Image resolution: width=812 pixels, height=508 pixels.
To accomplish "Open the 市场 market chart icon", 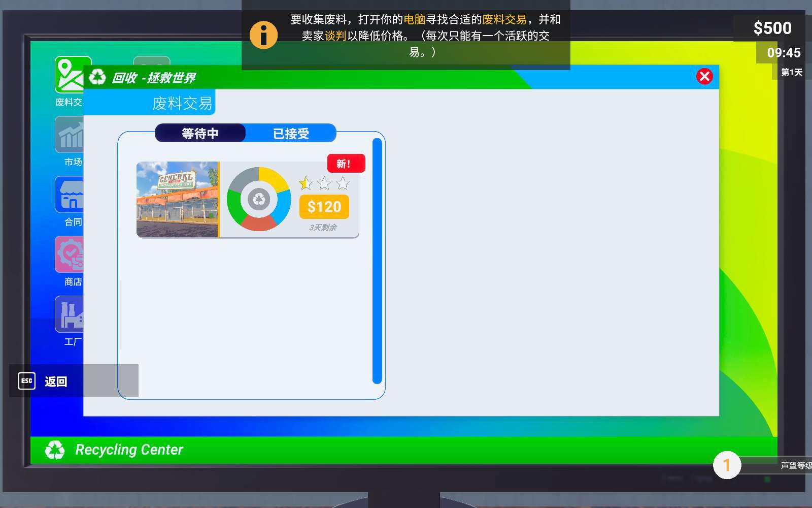I will [x=70, y=135].
